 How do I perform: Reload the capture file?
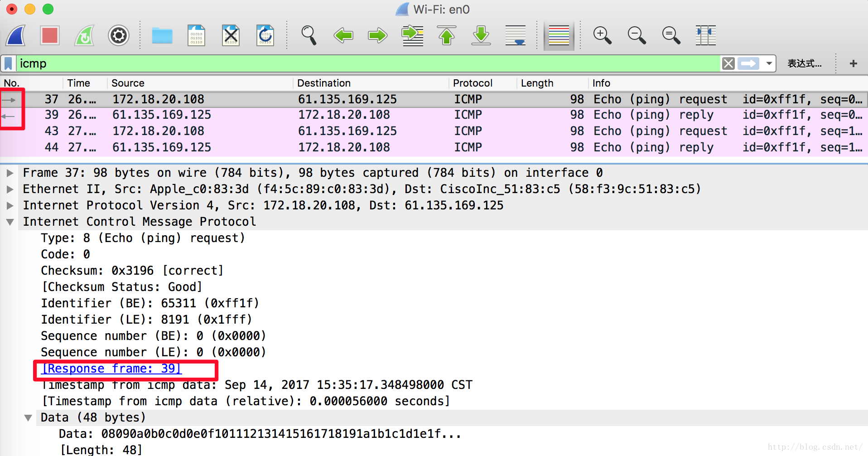[x=265, y=35]
